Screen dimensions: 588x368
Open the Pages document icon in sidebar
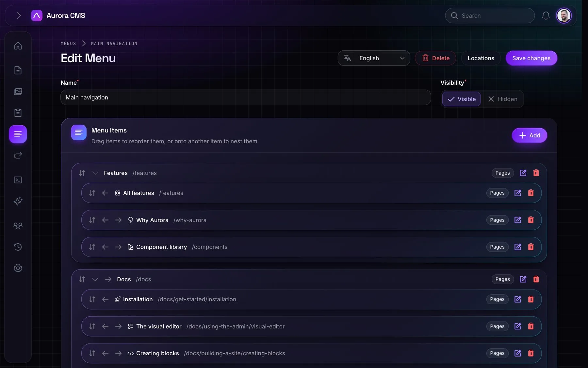point(18,70)
